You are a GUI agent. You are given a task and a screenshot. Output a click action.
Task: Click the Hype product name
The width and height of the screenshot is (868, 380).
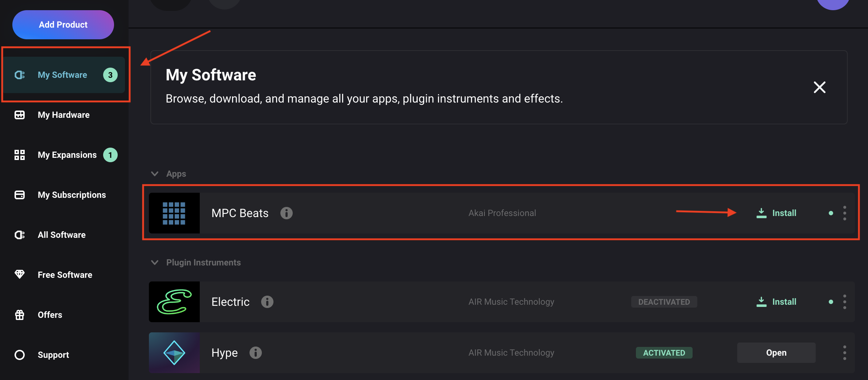[x=225, y=353]
